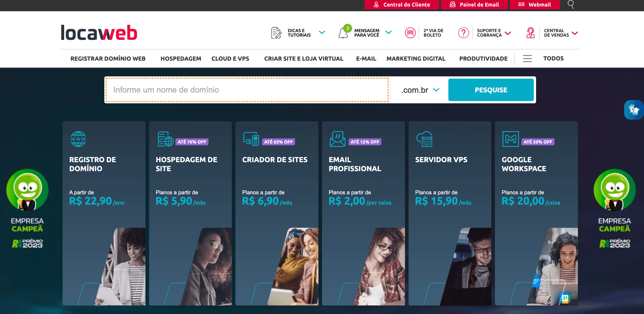The width and height of the screenshot is (644, 314).
Task: Click the notification bell icon
Action: tap(343, 33)
